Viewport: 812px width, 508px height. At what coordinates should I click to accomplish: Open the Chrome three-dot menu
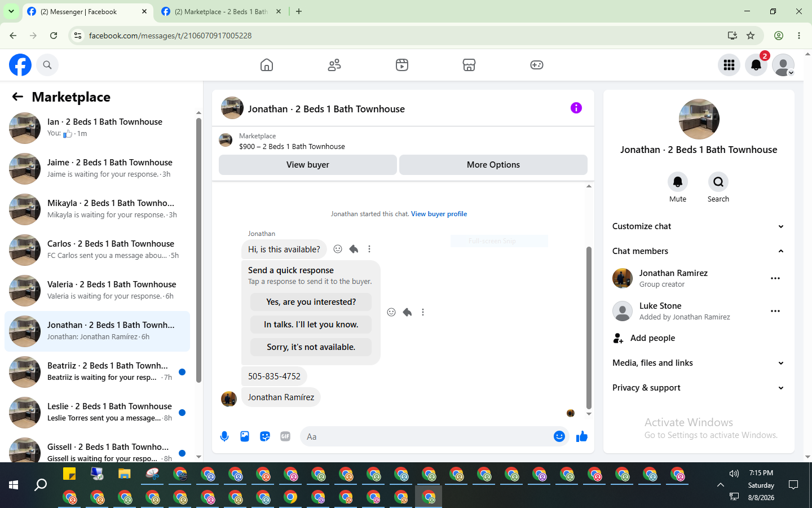coord(799,36)
